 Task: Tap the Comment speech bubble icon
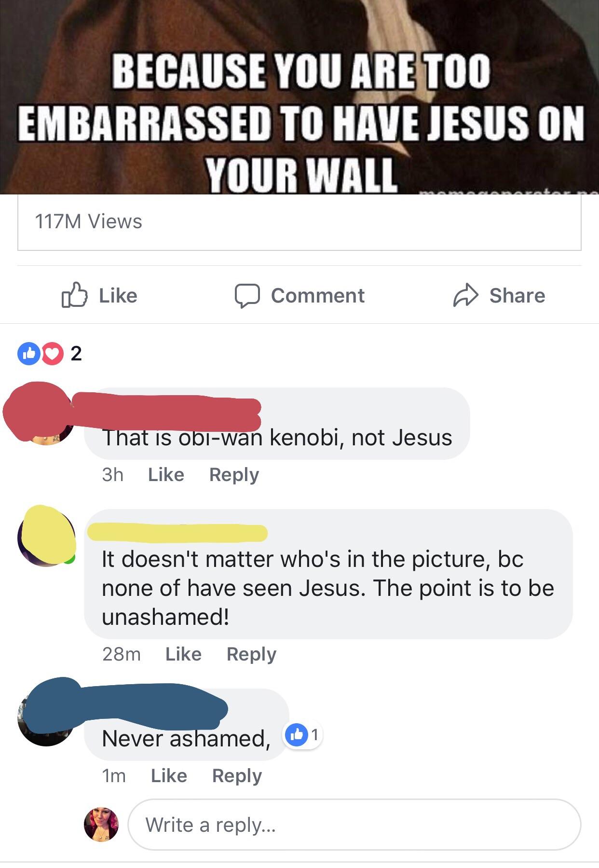[x=247, y=295]
